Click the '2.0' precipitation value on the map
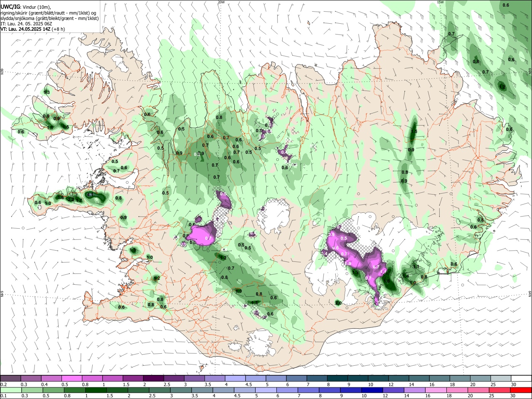Viewport: 532px width, 399px height. pos(338,303)
